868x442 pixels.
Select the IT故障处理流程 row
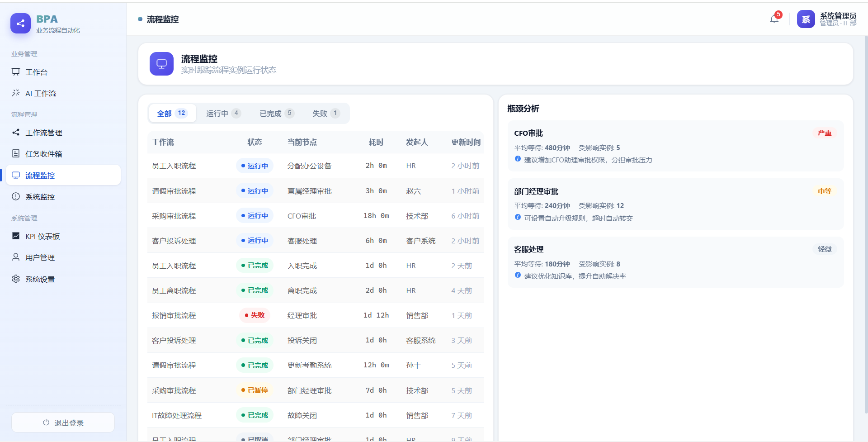pyautogui.click(x=316, y=415)
